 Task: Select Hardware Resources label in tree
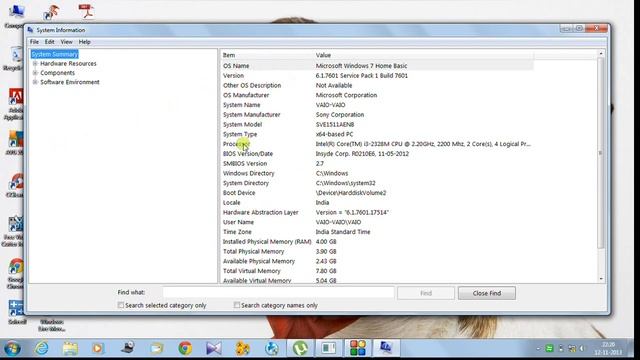pyautogui.click(x=68, y=64)
